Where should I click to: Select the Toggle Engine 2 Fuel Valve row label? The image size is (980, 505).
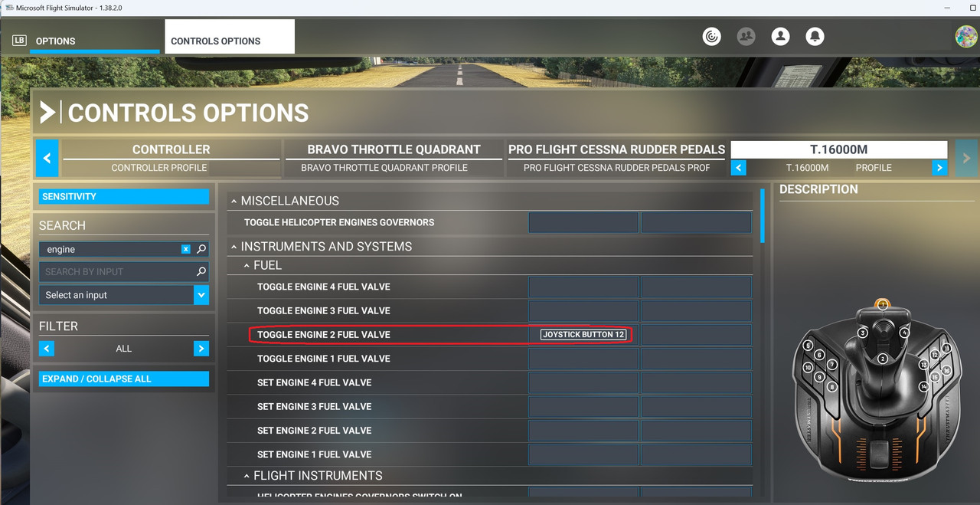[x=324, y=334]
